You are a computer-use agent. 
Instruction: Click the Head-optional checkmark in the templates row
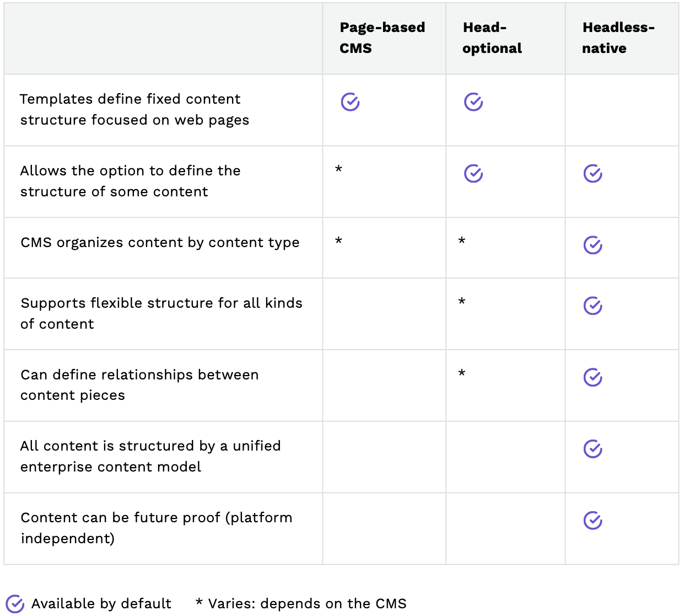click(473, 102)
